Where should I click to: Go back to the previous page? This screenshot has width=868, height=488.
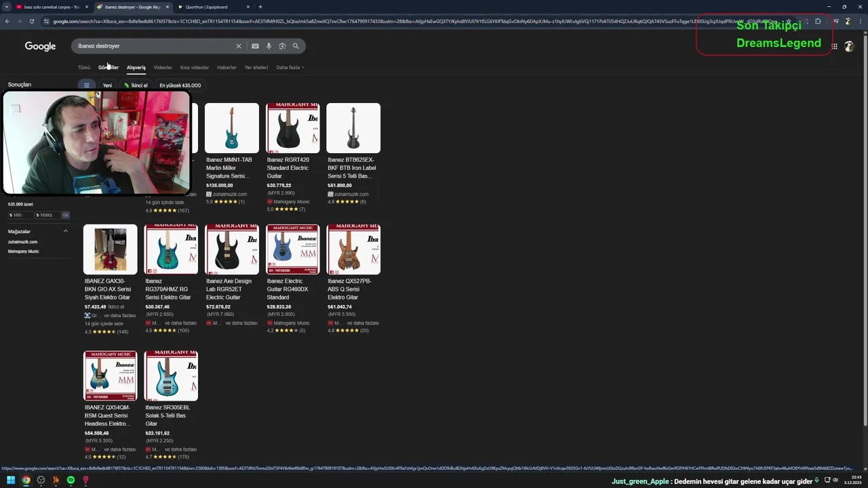click(7, 21)
